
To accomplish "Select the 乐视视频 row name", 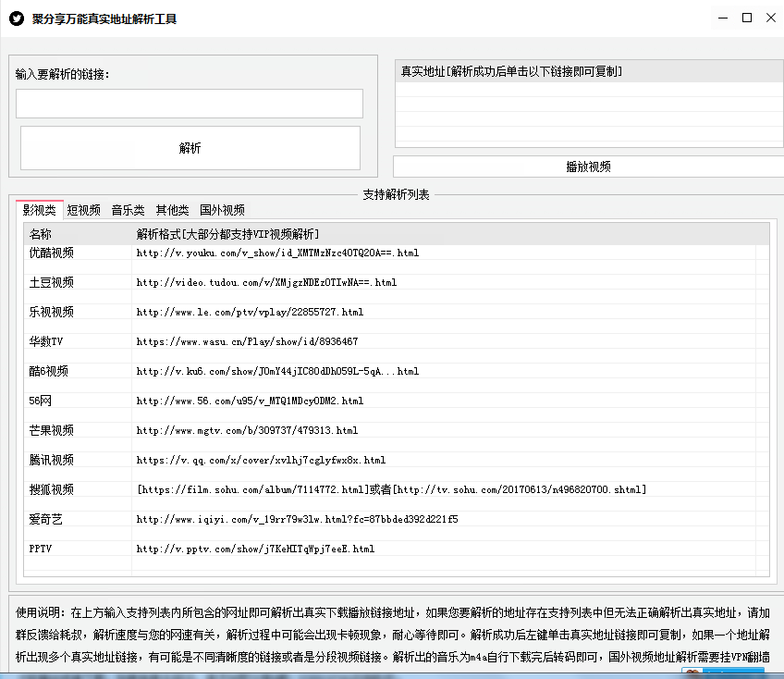I will (x=52, y=312).
